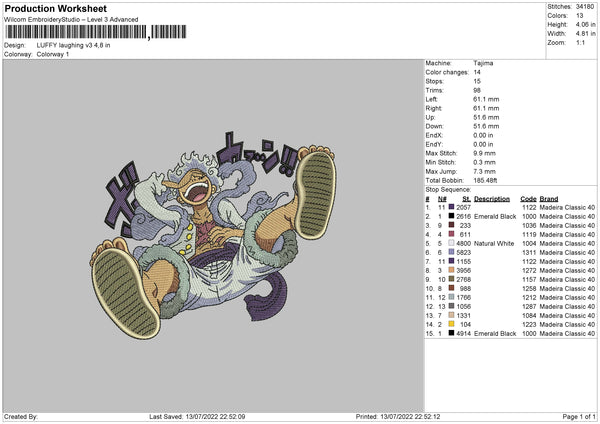Click "Page 1 of 1" in the footer
The height and width of the screenshot is (424, 600).
(x=579, y=416)
